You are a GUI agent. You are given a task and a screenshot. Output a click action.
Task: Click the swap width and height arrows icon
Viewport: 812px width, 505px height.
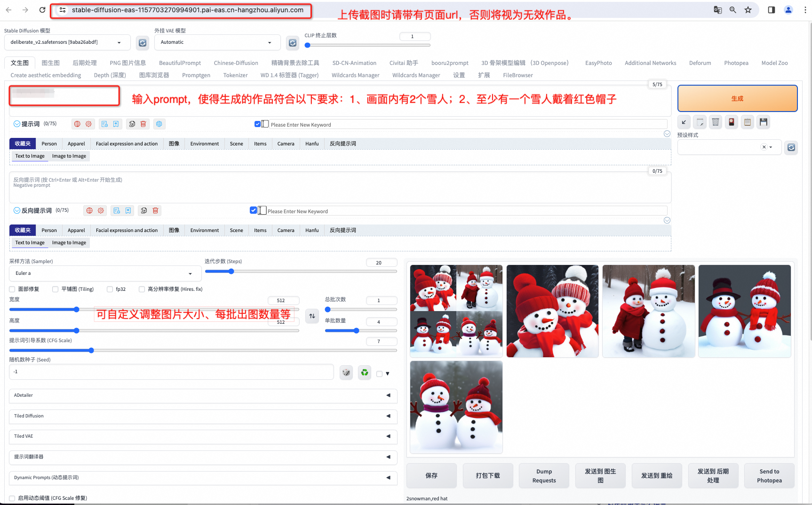click(312, 316)
